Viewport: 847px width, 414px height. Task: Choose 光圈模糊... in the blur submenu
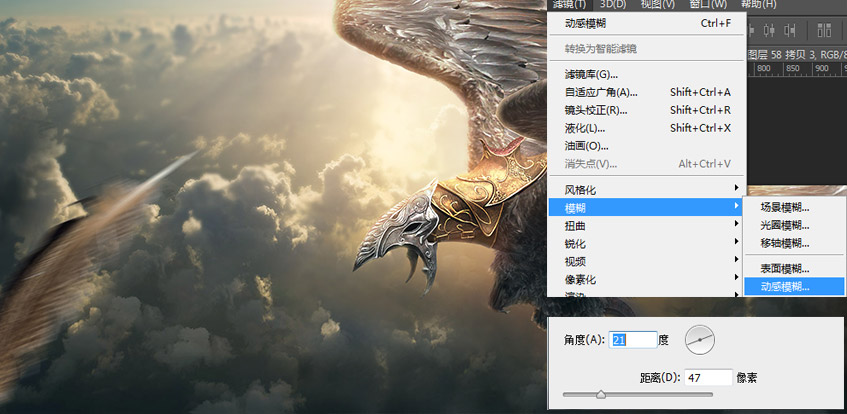coord(794,225)
